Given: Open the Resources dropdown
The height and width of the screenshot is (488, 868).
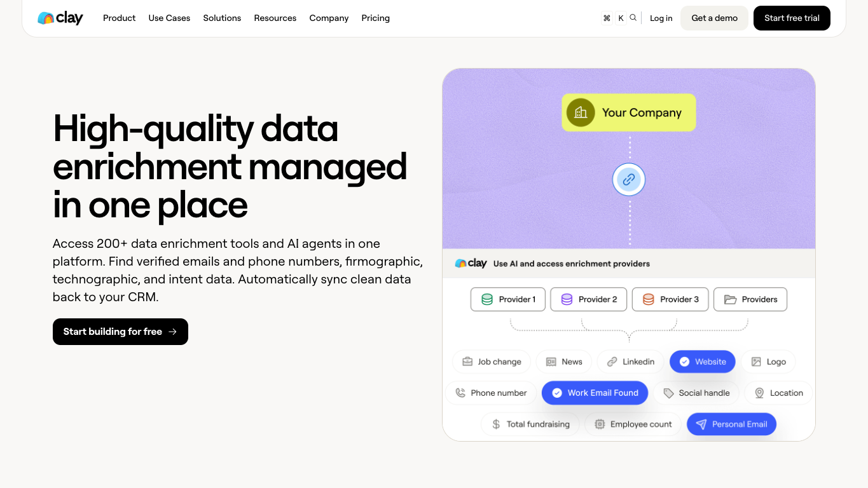Looking at the screenshot, I should pyautogui.click(x=275, y=18).
